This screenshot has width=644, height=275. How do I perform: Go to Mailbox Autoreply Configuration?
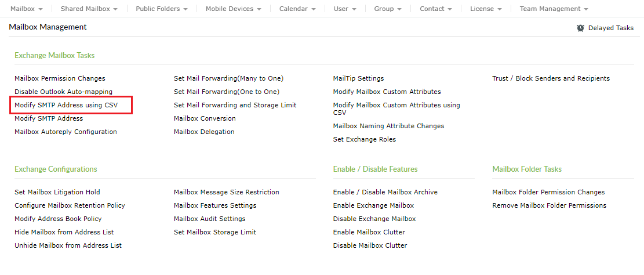(x=66, y=132)
